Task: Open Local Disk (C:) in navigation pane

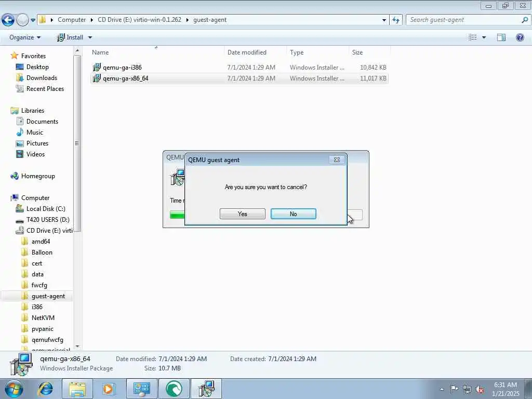Action: 46,209
